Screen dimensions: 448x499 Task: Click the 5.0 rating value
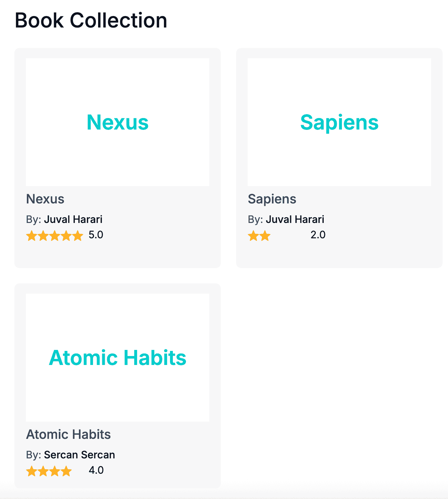coord(96,235)
